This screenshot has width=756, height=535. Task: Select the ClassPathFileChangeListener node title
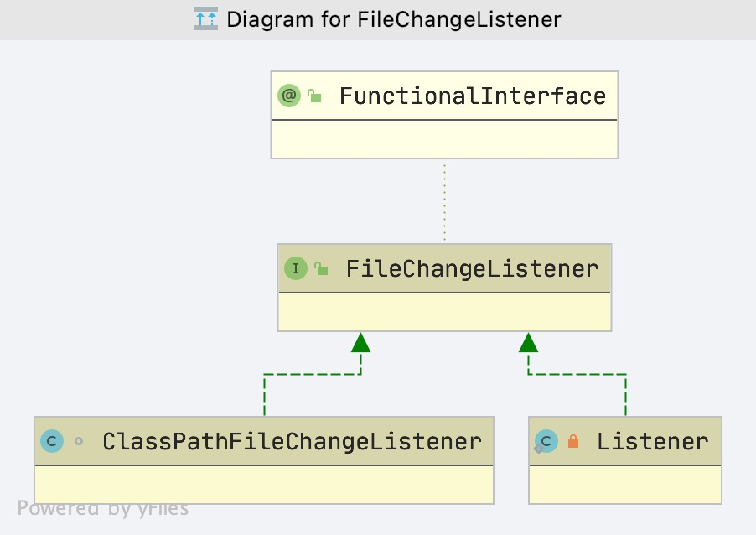292,441
